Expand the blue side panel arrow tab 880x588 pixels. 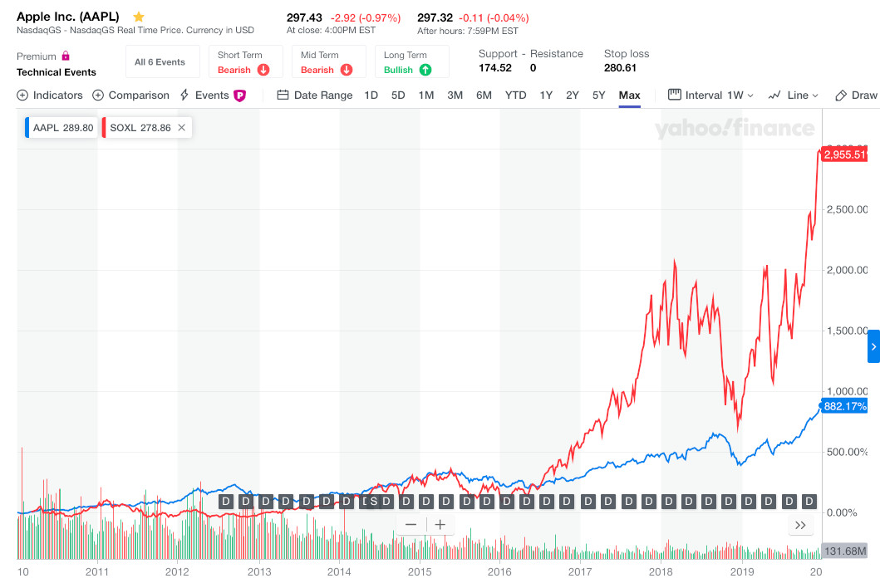click(x=874, y=347)
